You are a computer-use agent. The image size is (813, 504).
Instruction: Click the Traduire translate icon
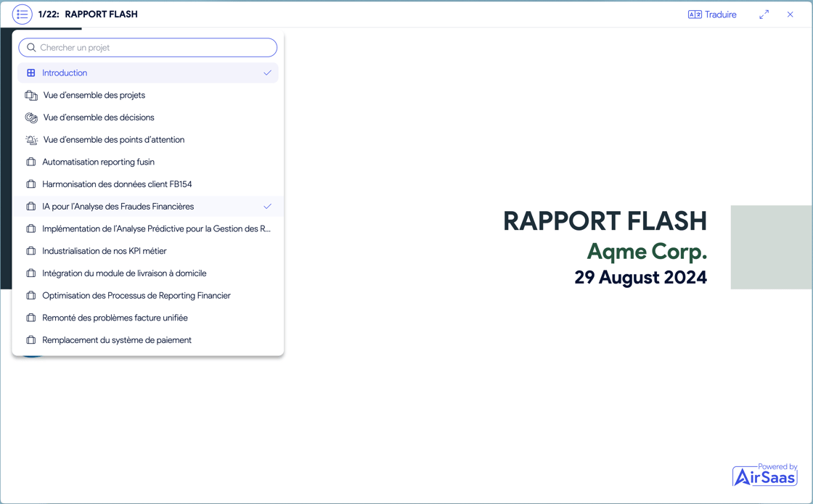(x=695, y=15)
